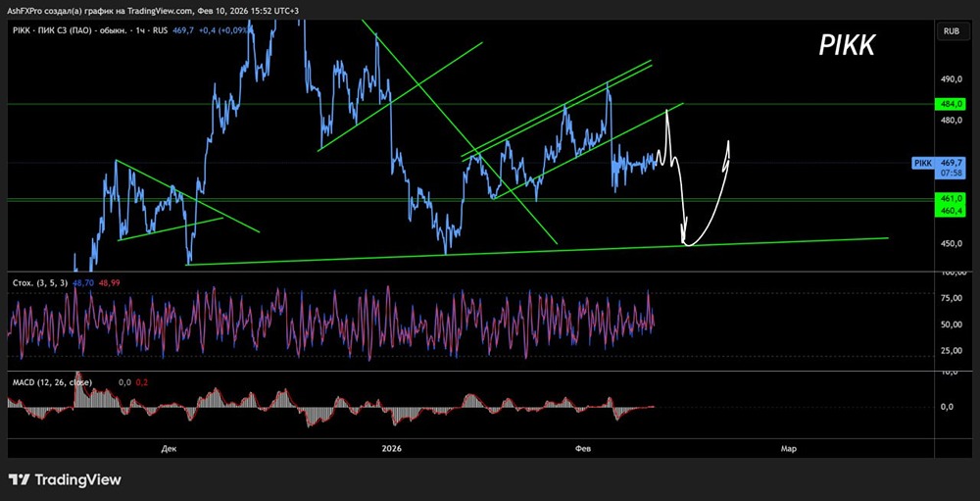Click the Стох. (3, 5, 3) indicator label

40,282
